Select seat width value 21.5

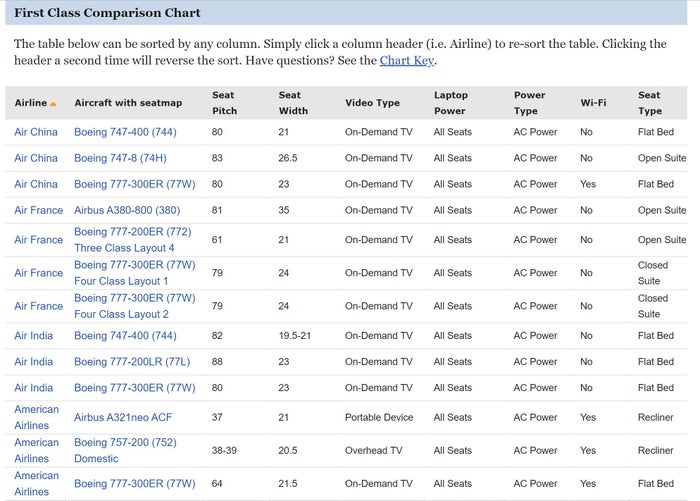pyautogui.click(x=288, y=484)
